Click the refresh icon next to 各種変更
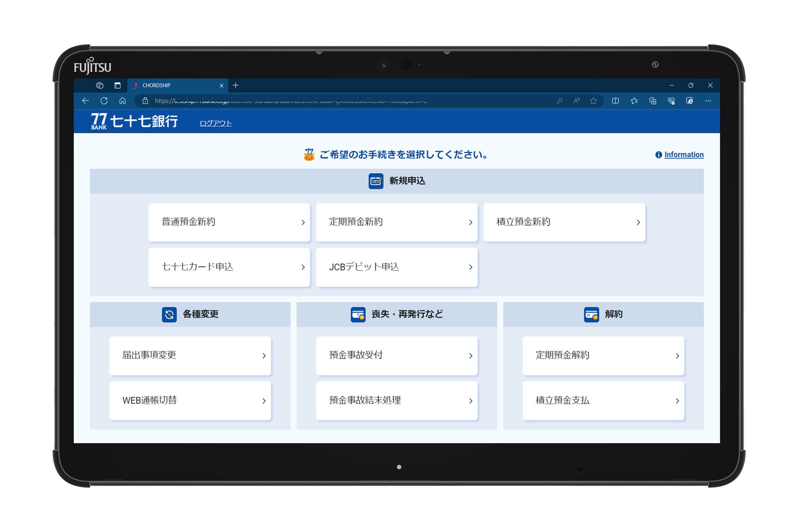The image size is (798, 532). point(169,315)
